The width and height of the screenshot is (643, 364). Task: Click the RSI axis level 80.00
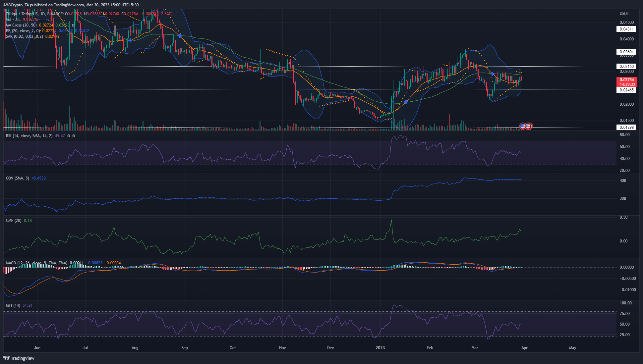pos(624,135)
